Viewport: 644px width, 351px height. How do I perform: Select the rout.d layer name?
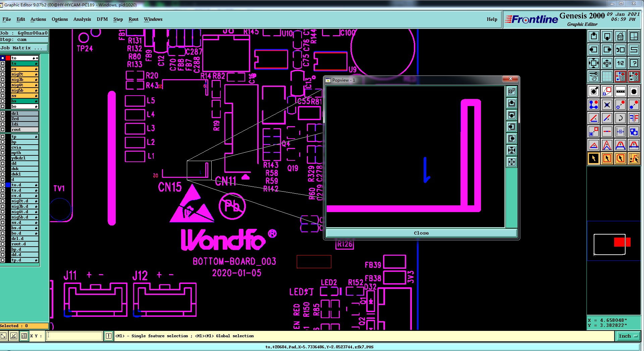tap(24, 244)
